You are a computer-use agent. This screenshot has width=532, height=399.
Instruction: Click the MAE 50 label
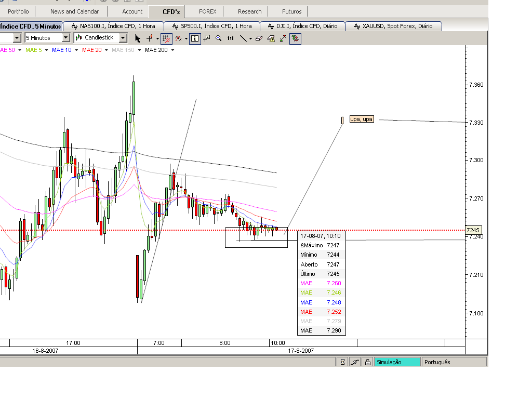pyautogui.click(x=7, y=50)
